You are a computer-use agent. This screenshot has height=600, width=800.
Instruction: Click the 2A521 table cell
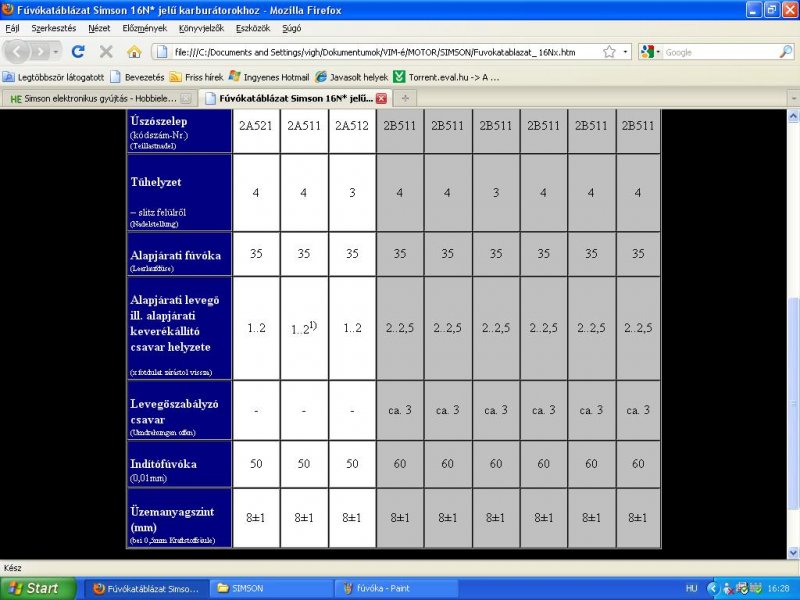point(256,131)
